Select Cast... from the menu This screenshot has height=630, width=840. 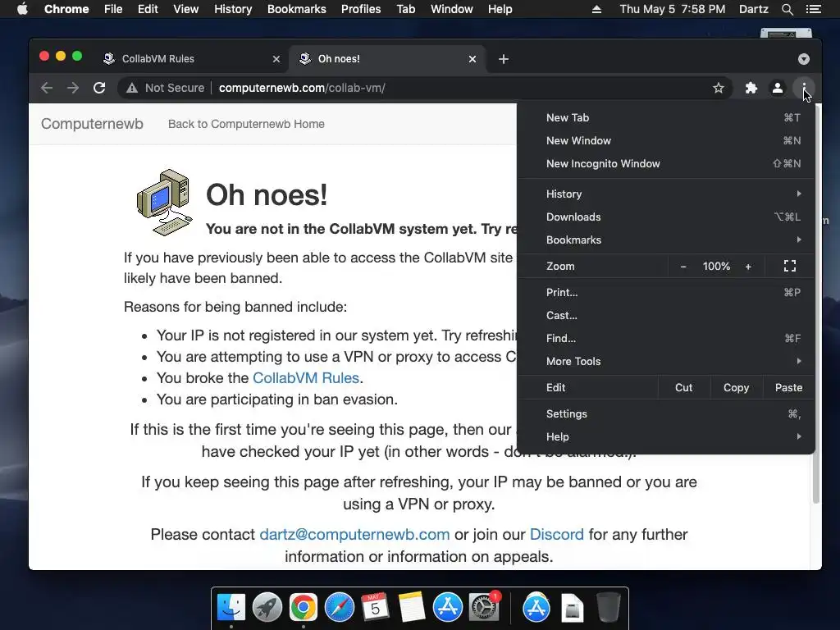pyautogui.click(x=666, y=316)
